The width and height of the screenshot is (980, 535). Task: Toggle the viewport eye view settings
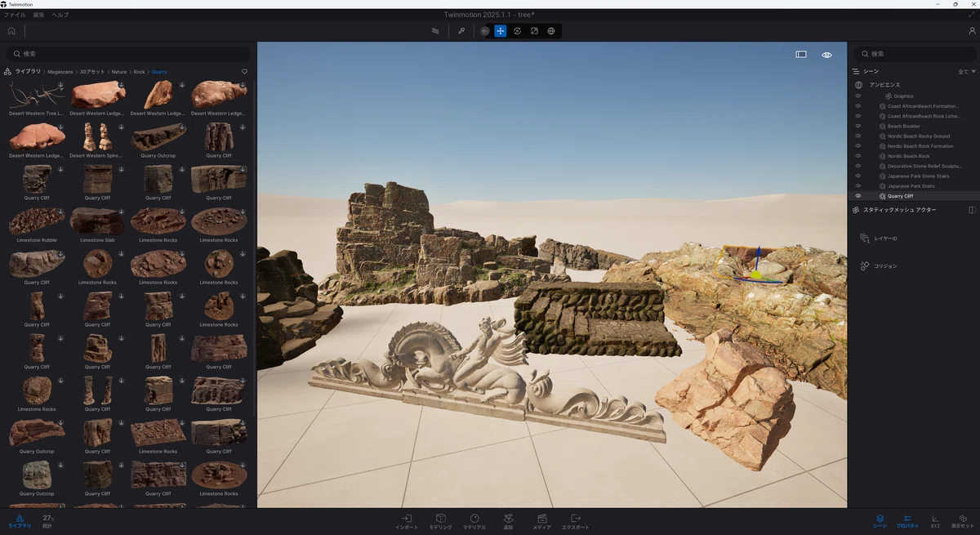coord(827,55)
